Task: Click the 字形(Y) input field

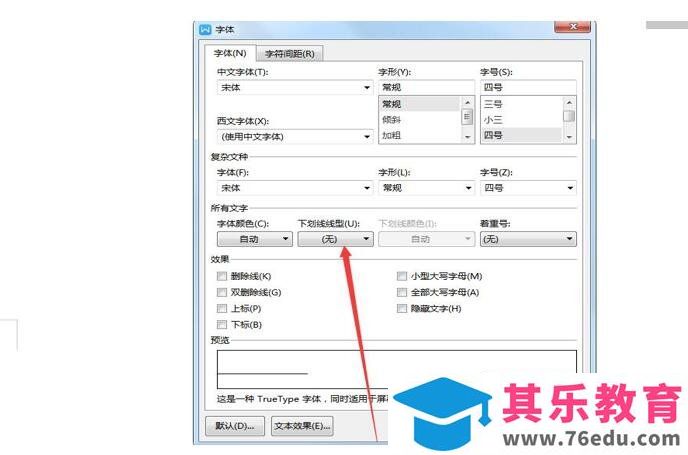Action: click(x=426, y=87)
